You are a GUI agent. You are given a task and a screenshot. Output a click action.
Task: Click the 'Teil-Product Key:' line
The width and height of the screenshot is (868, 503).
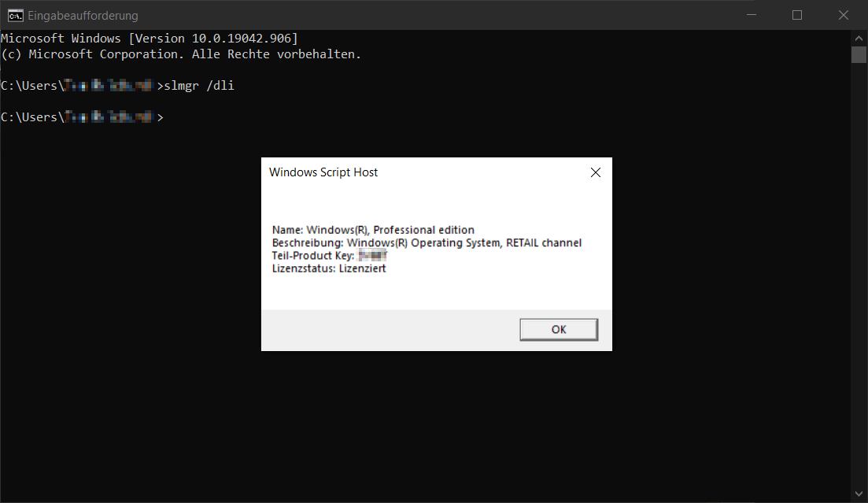click(330, 255)
